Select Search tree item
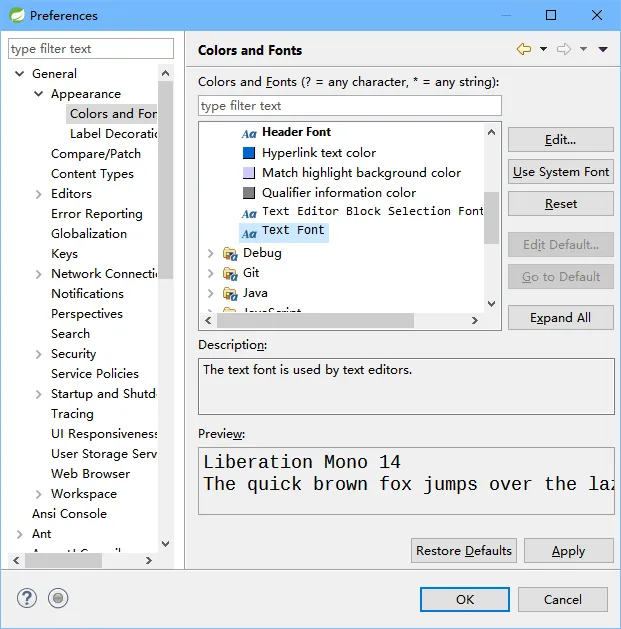The width and height of the screenshot is (621, 629). click(x=70, y=334)
